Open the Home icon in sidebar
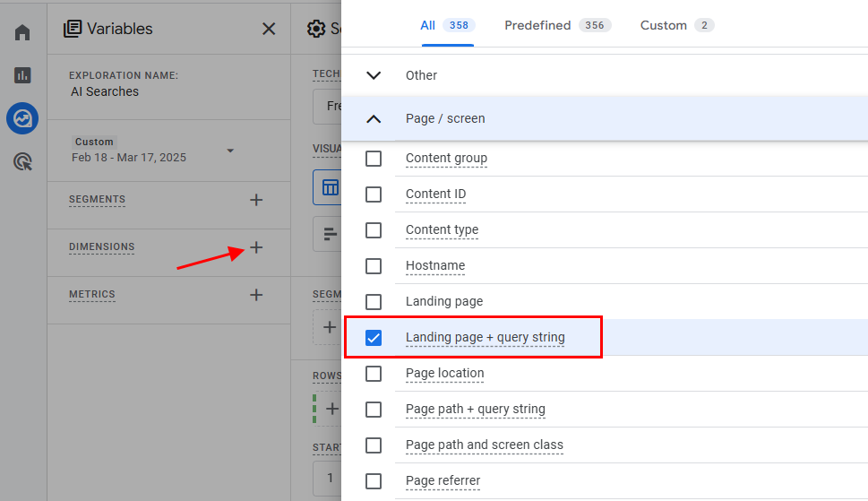This screenshot has height=501, width=868. [x=23, y=33]
